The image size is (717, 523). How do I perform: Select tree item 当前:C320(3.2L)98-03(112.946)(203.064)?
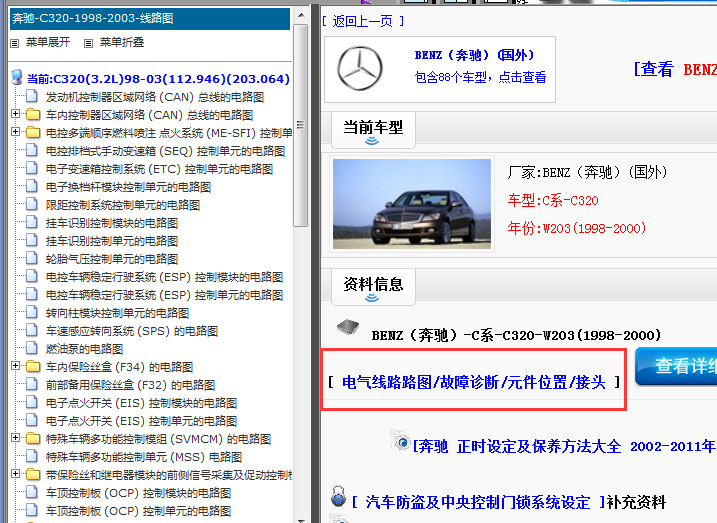[158, 79]
